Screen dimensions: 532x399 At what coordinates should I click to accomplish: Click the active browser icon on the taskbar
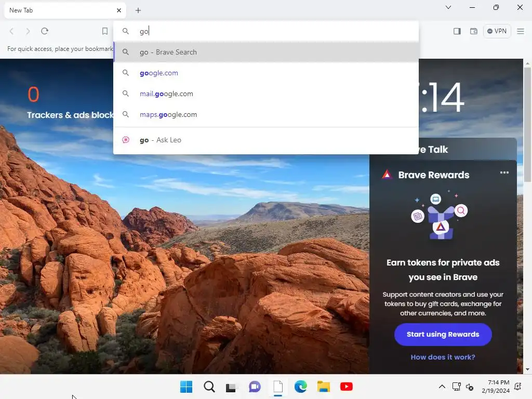[x=278, y=387]
